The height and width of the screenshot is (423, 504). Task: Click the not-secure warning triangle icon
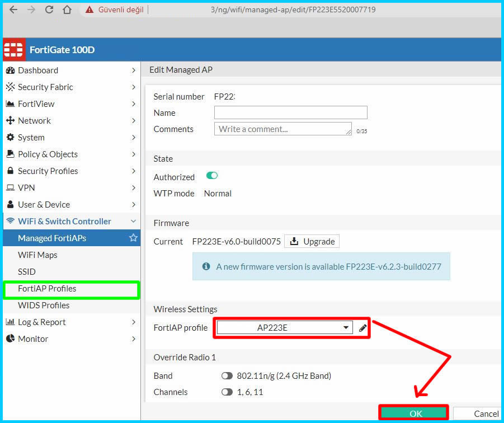point(90,10)
